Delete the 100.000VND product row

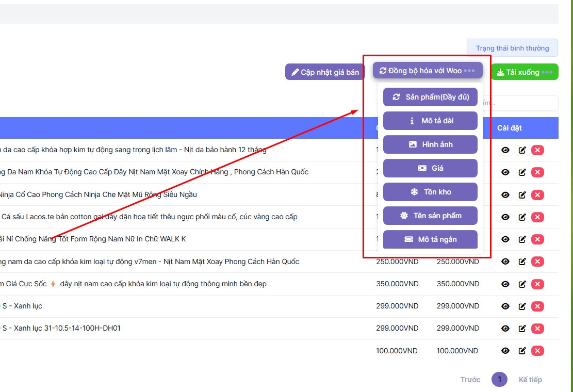tap(537, 351)
